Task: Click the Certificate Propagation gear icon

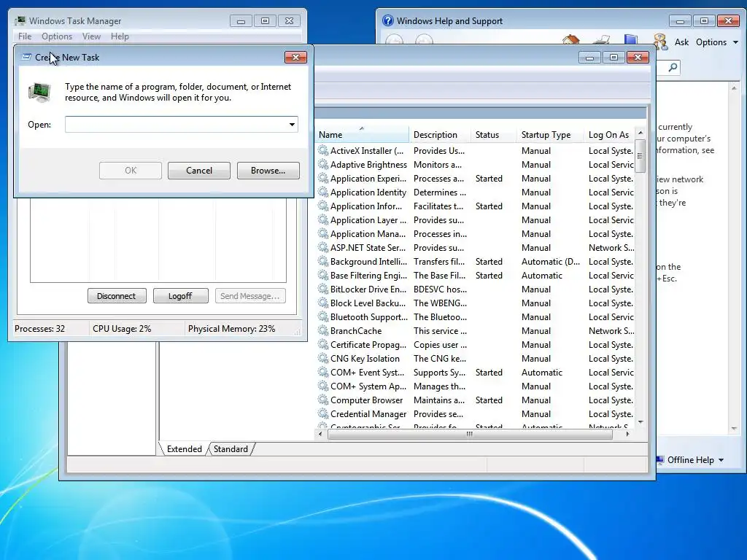Action: [323, 344]
